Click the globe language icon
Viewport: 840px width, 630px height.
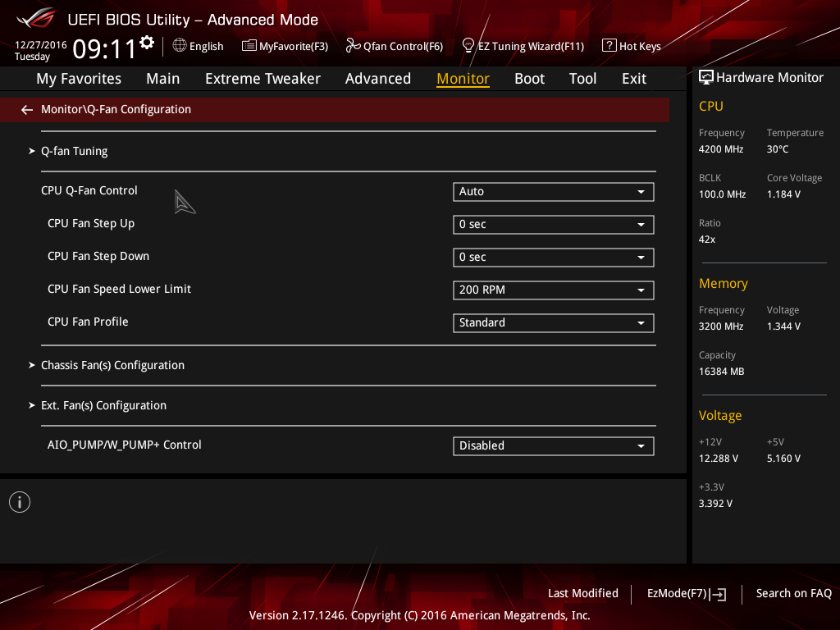coord(180,46)
